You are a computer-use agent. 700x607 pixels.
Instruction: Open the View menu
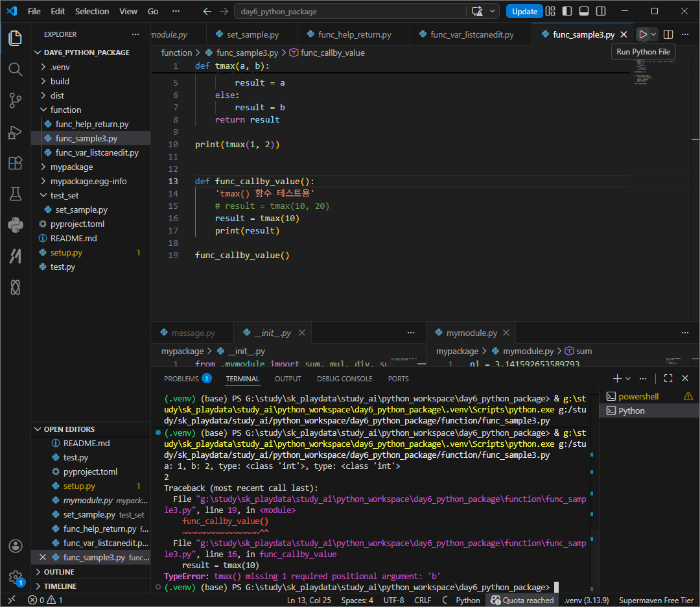[128, 11]
